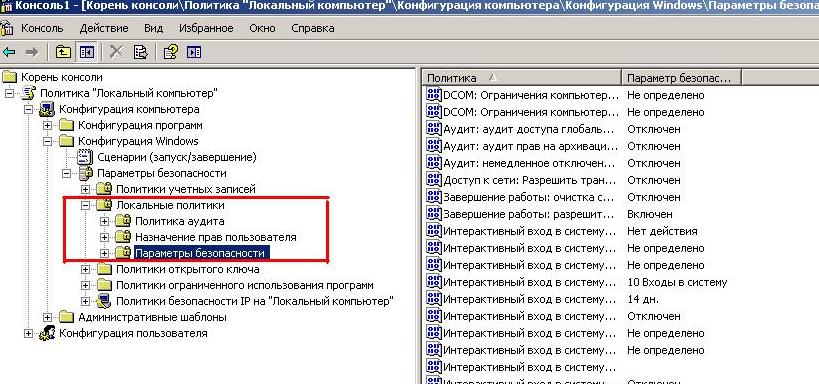Select Политики ограниченного использования программ tree item

[245, 285]
